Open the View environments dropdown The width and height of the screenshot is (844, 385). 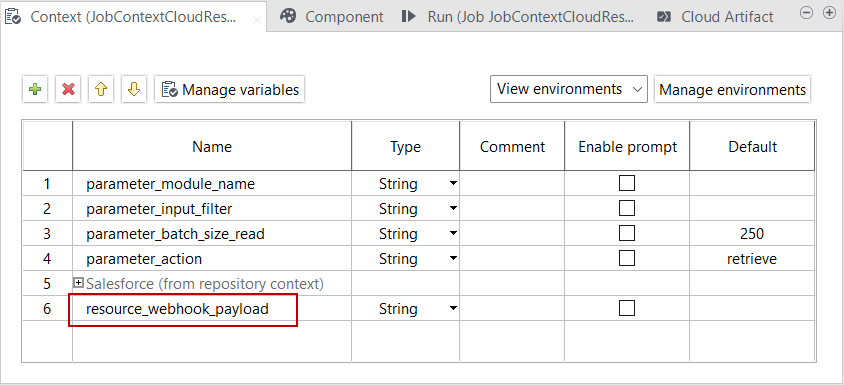(x=568, y=89)
